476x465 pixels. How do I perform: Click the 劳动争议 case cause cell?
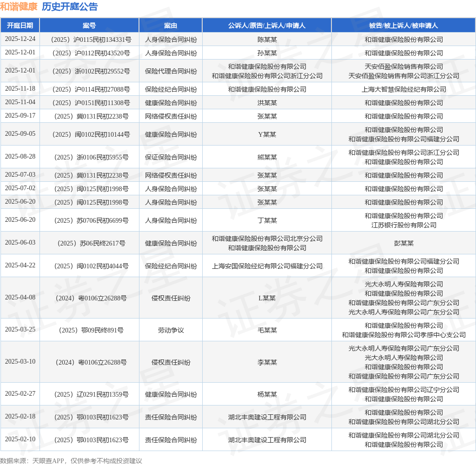pyautogui.click(x=171, y=331)
